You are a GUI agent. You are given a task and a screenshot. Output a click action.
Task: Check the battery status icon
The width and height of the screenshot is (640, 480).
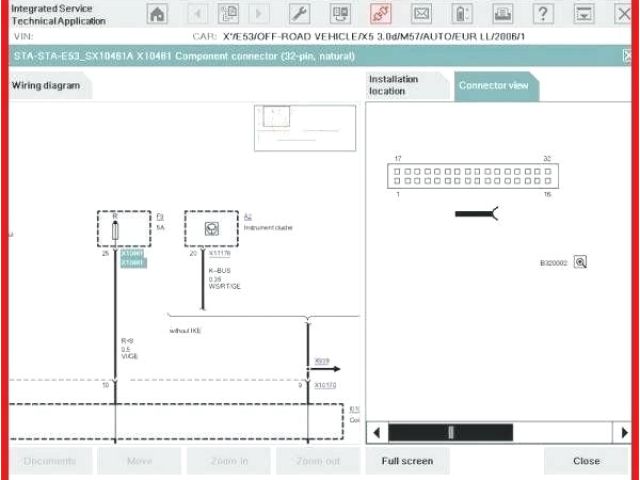(x=461, y=14)
